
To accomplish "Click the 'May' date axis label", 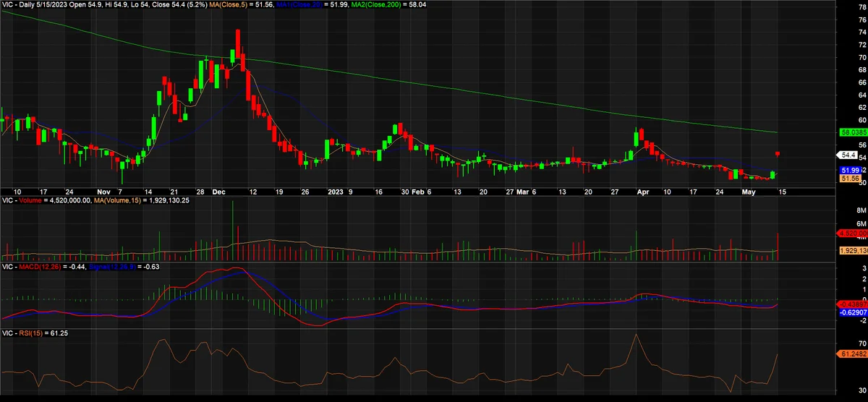I will tap(750, 192).
